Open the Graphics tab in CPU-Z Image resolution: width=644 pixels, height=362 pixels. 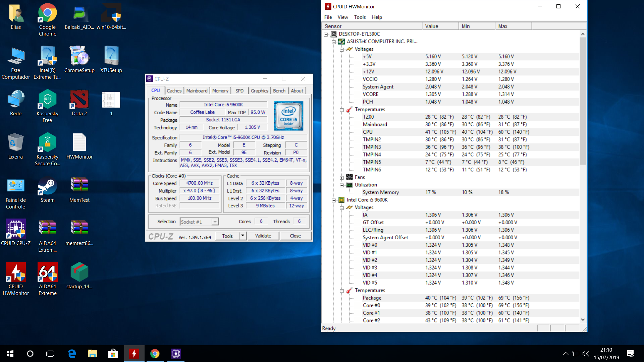click(260, 91)
